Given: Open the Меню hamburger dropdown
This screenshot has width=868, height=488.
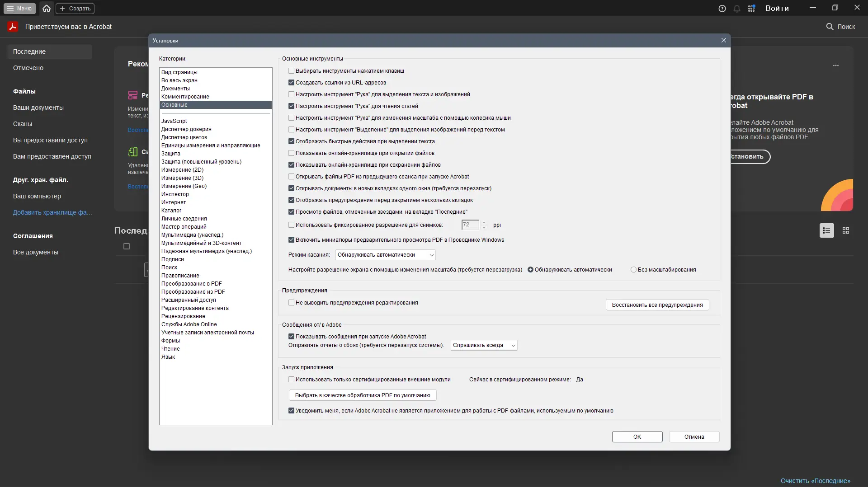Looking at the screenshot, I should coord(19,8).
